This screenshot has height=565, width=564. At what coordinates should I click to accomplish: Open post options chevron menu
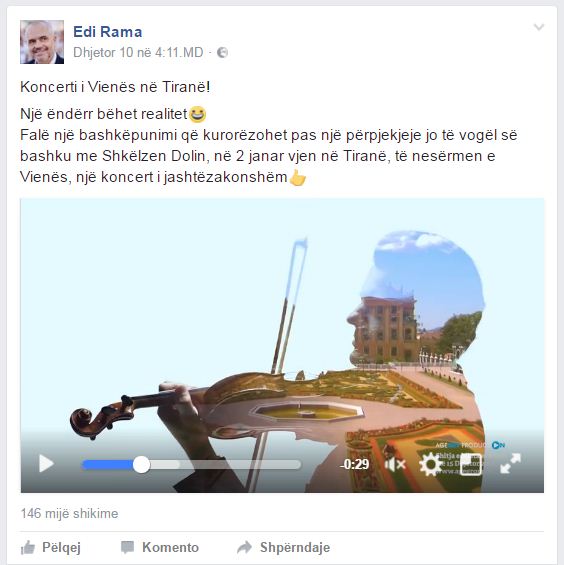pos(538,27)
